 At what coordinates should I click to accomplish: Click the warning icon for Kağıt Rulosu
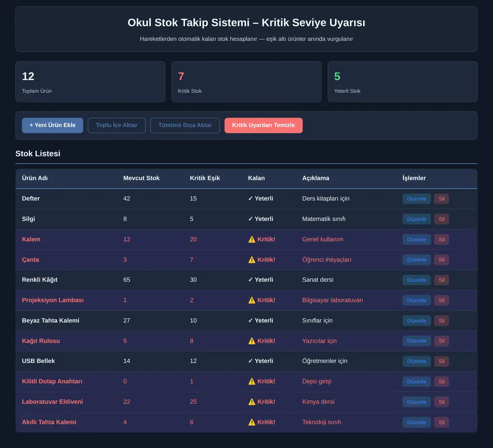pyautogui.click(x=252, y=341)
